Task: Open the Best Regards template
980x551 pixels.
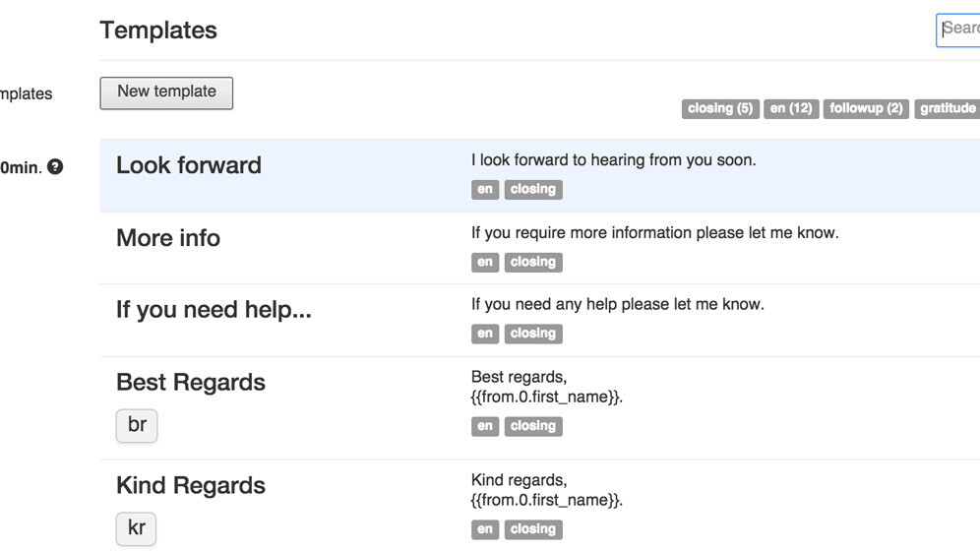Action: (x=191, y=382)
